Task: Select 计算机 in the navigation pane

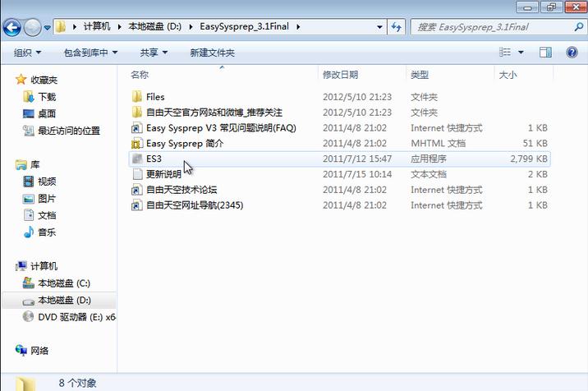Action: pyautogui.click(x=44, y=266)
